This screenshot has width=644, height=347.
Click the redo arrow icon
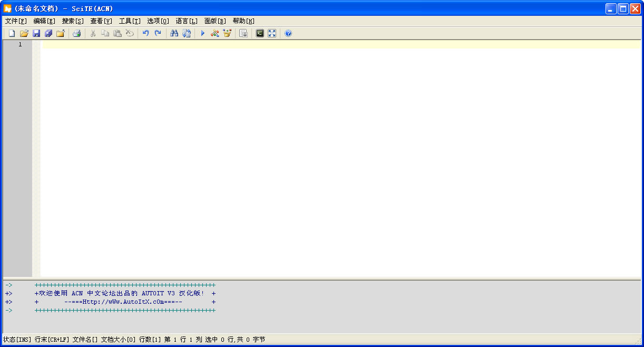point(158,33)
